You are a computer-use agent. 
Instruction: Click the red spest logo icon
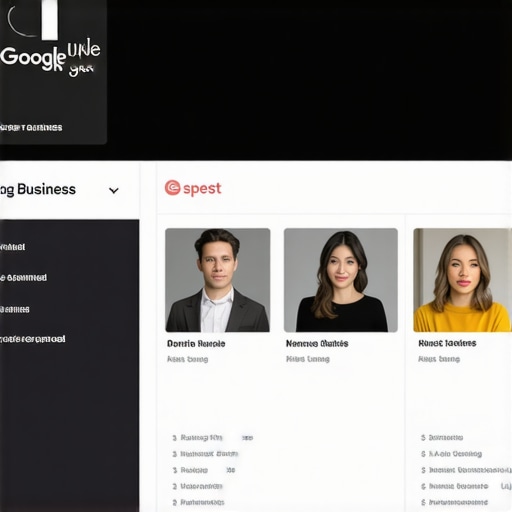coord(172,188)
